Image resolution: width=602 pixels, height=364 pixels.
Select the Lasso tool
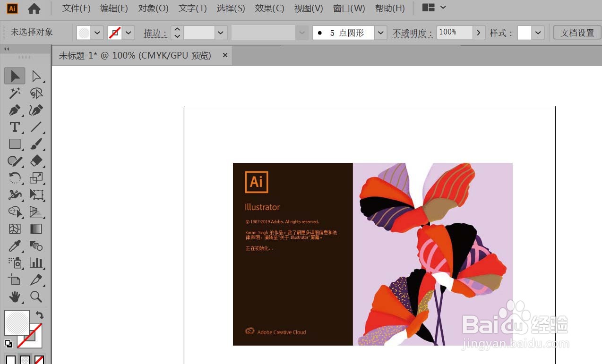36,93
